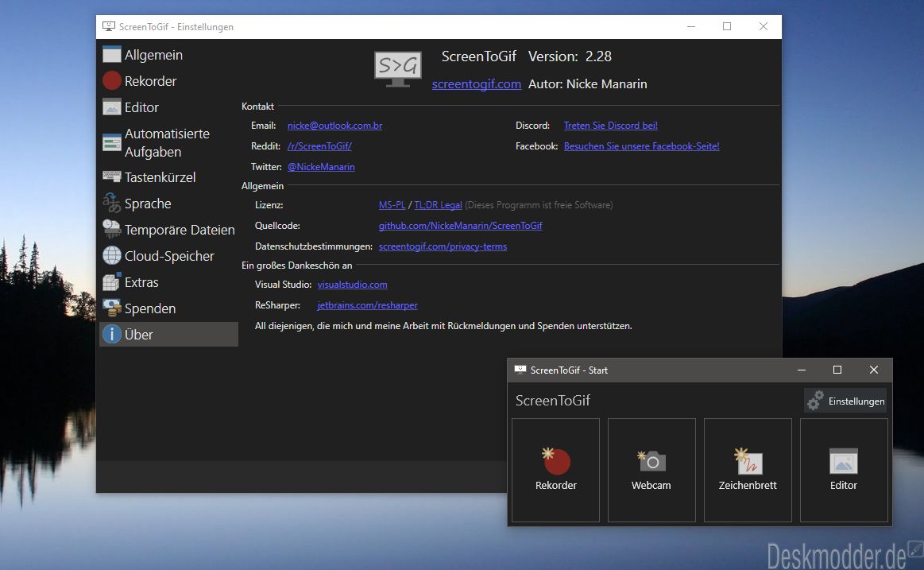Open Webcam recorder in Start window
924x570 pixels.
[x=651, y=471]
